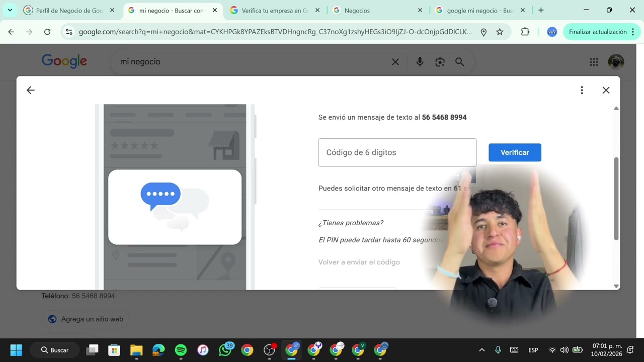Open the Extensions puzzle icon
Viewport: 644px width, 362px height.
[525, 32]
